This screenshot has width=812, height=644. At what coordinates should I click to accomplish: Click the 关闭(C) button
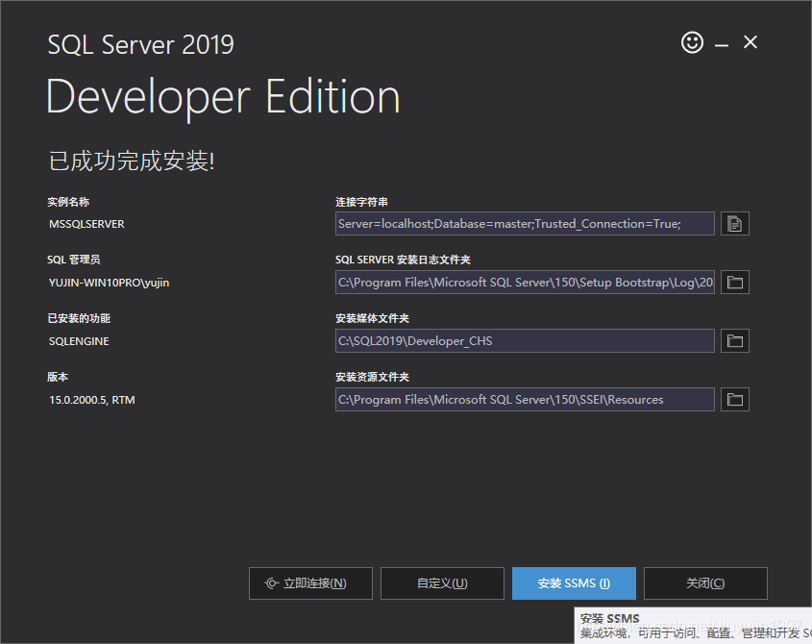point(705,583)
